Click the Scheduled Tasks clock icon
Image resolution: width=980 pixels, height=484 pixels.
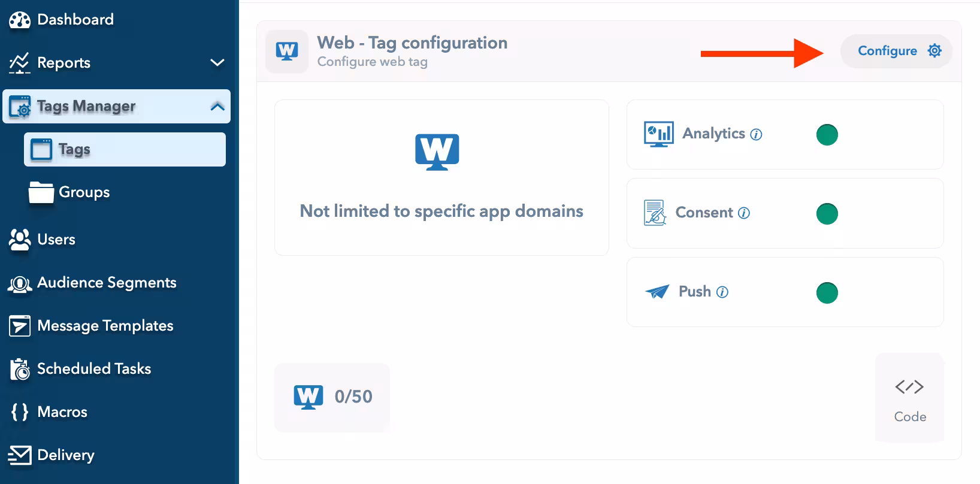click(x=20, y=370)
